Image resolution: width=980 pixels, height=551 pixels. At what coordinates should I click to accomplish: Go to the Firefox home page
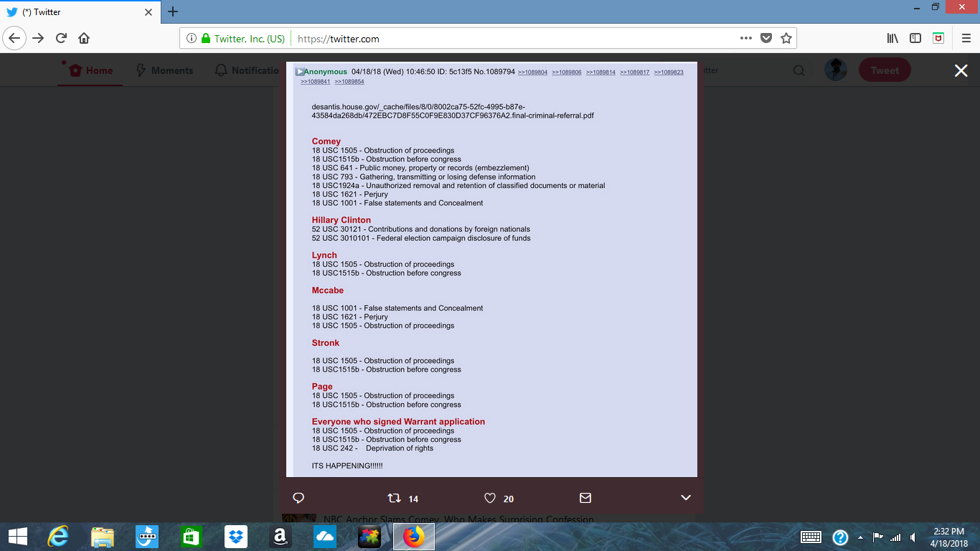[x=84, y=39]
